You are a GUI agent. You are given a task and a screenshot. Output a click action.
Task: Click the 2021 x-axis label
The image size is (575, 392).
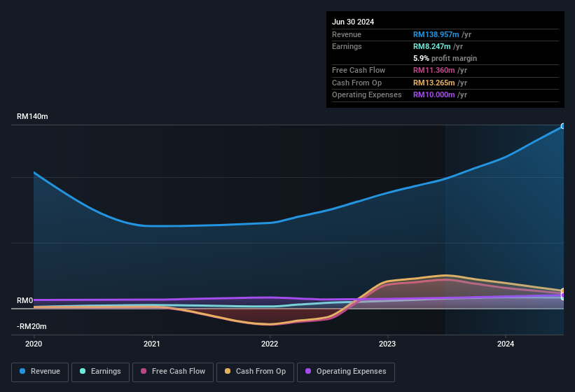click(152, 344)
